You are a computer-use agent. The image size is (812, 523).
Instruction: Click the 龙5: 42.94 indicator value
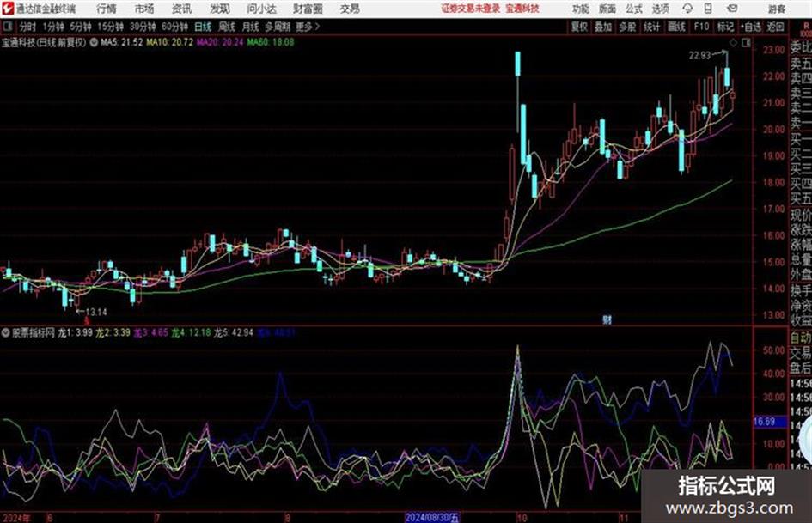(x=234, y=332)
